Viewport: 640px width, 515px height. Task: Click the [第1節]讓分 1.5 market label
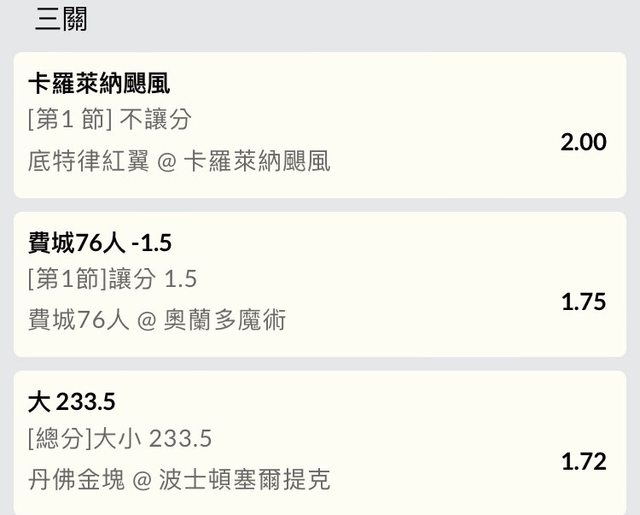coord(112,280)
